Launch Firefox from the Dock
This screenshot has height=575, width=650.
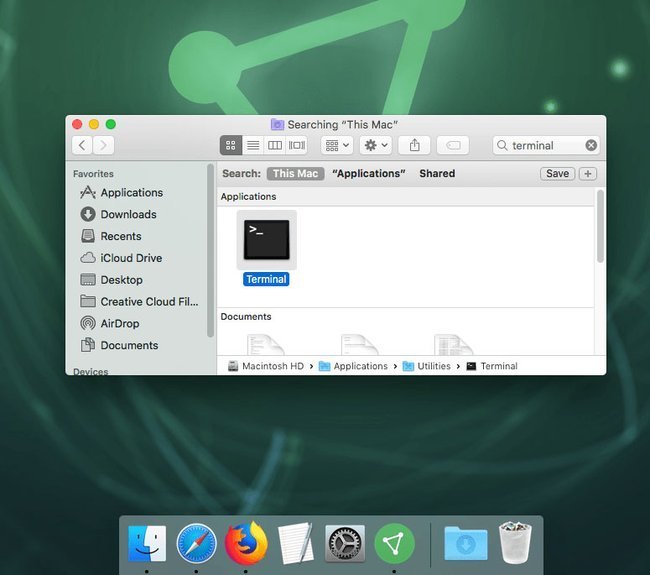246,543
